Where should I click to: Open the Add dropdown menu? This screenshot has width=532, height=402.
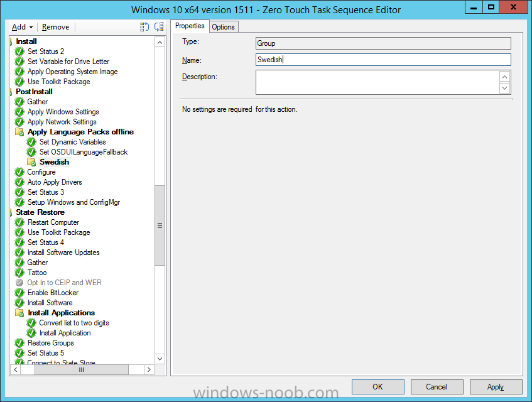pyautogui.click(x=23, y=27)
